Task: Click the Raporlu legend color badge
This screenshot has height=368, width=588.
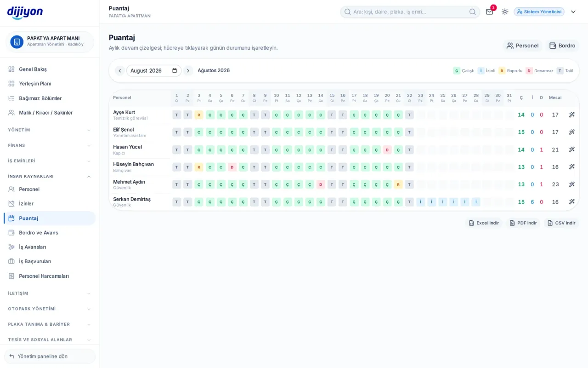Action: [x=502, y=71]
